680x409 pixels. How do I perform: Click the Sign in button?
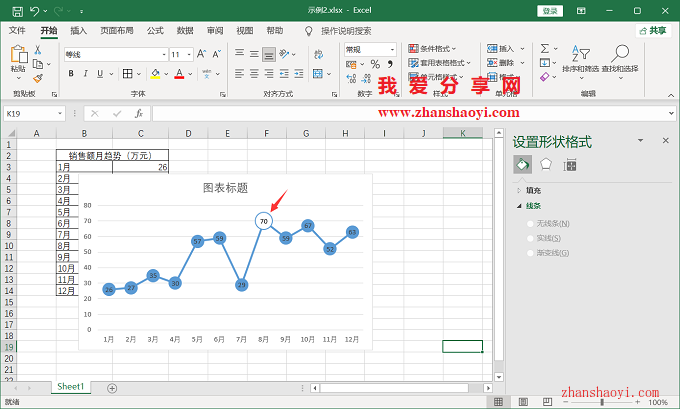click(550, 11)
